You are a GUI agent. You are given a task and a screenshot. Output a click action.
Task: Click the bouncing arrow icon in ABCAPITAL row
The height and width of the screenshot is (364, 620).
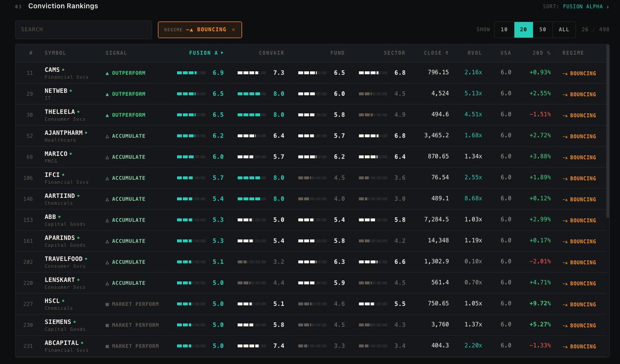coord(565,346)
